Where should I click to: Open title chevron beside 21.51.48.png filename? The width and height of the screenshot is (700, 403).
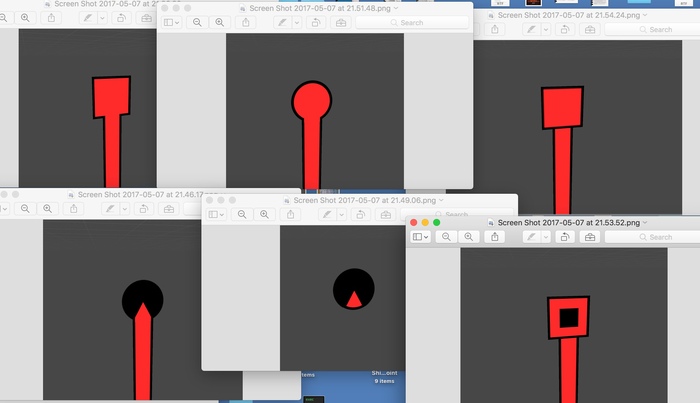point(396,7)
